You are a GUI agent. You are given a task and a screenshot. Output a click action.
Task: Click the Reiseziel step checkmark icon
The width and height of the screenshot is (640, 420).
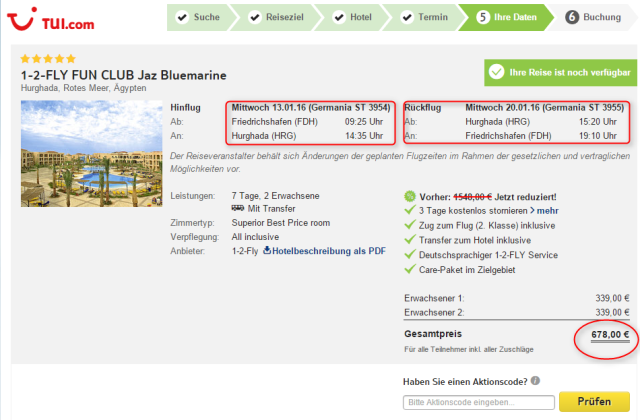point(255,17)
